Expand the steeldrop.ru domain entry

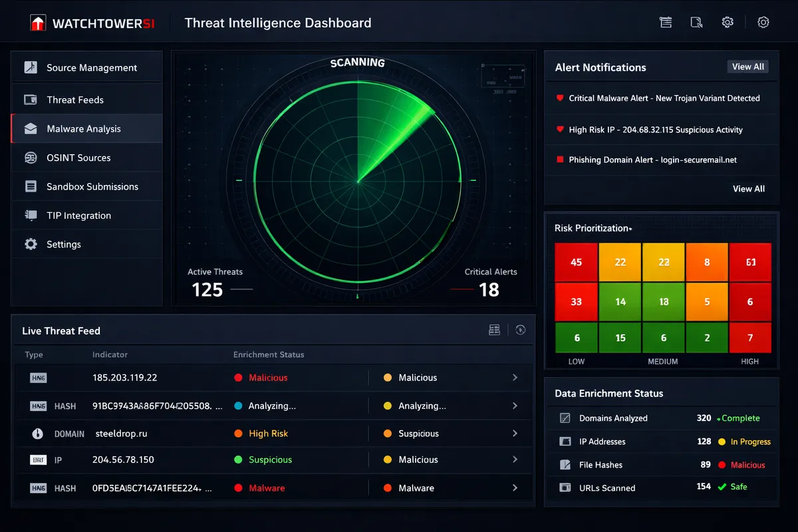516,433
